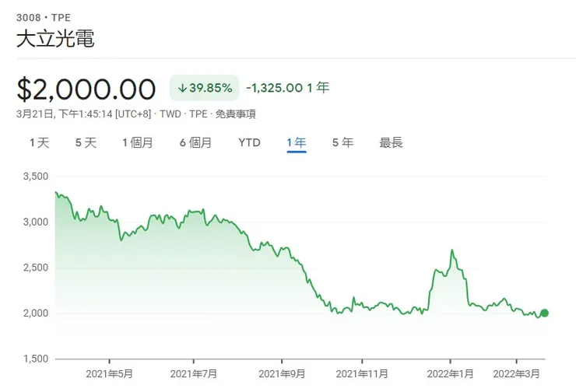Click the 3008 • TPE ticker label
This screenshot has width=576, height=392.
coord(44,18)
